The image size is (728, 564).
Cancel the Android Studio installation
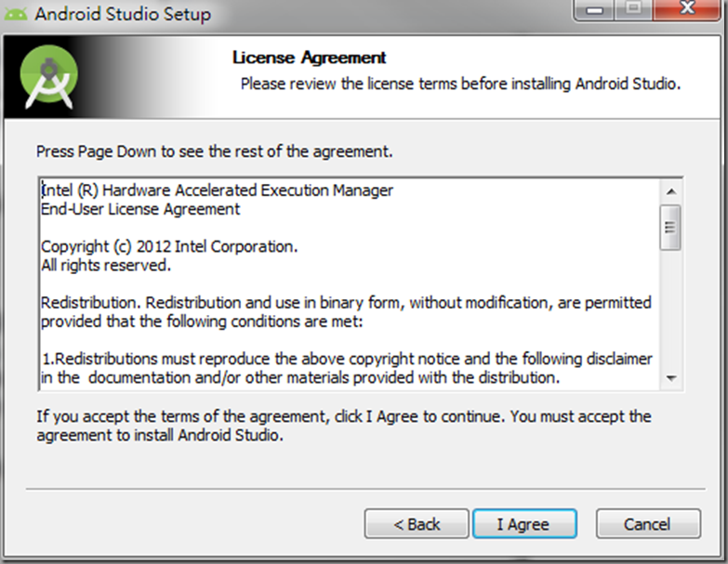(x=648, y=524)
